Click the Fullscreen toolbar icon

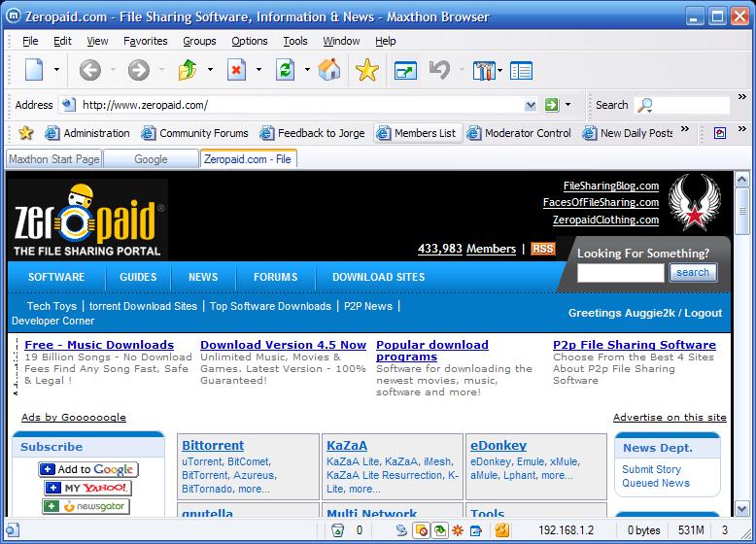[x=405, y=71]
